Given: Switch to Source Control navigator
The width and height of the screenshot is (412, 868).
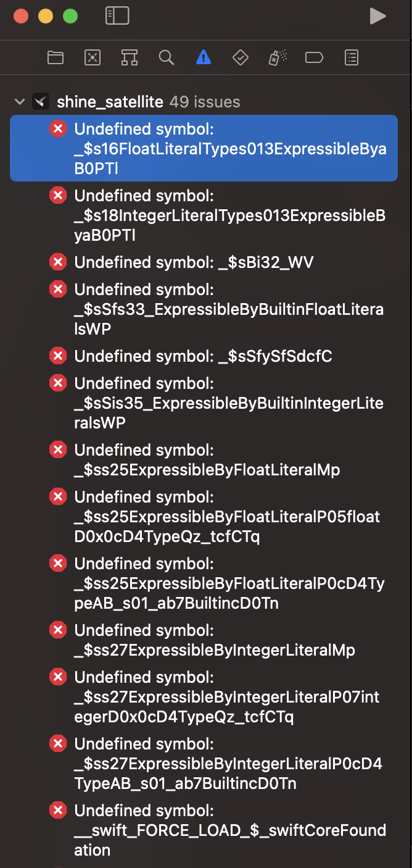Looking at the screenshot, I should (93, 58).
